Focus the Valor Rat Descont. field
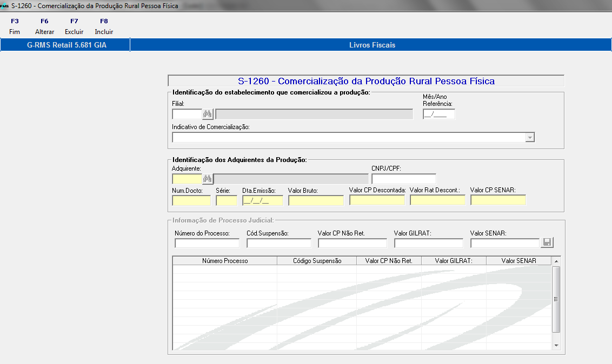The image size is (612, 364). [x=437, y=200]
